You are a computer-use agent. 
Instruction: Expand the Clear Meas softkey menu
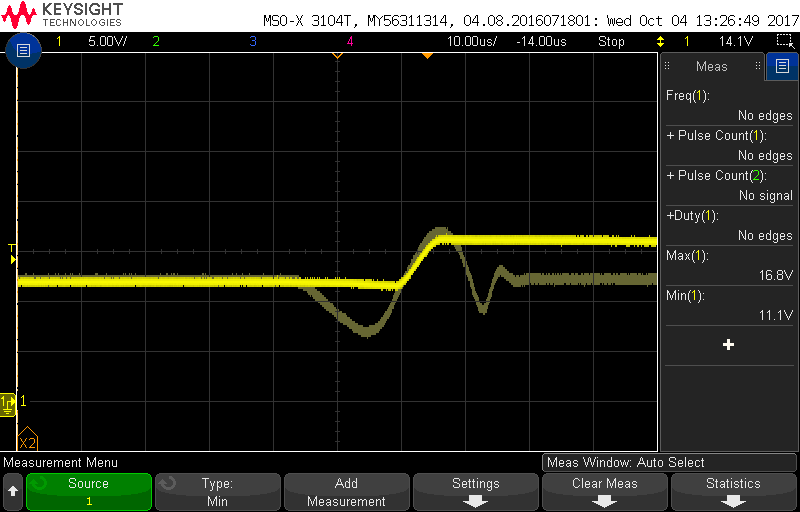pyautogui.click(x=605, y=492)
